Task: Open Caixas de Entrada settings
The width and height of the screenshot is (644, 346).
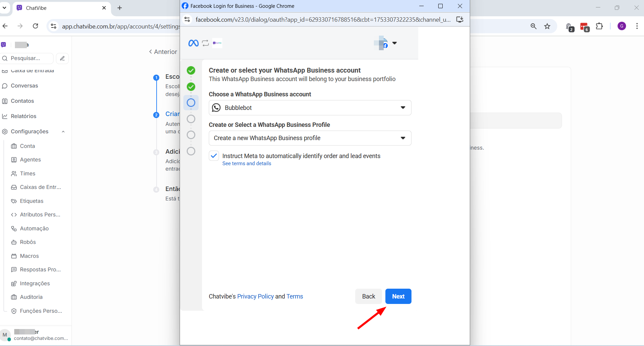Action: coord(40,187)
